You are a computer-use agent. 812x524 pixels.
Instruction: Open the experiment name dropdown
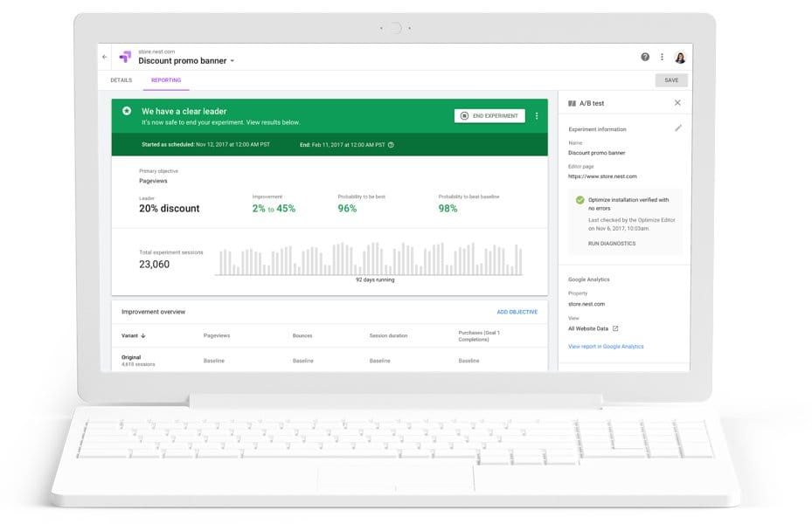(x=233, y=60)
